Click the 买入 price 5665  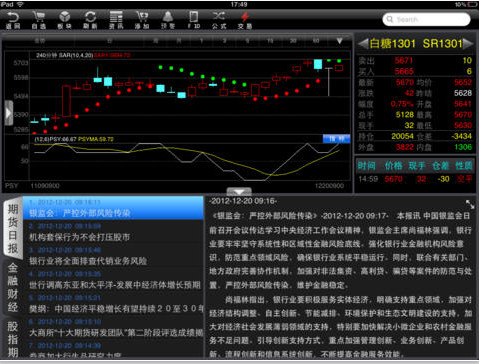click(x=404, y=71)
